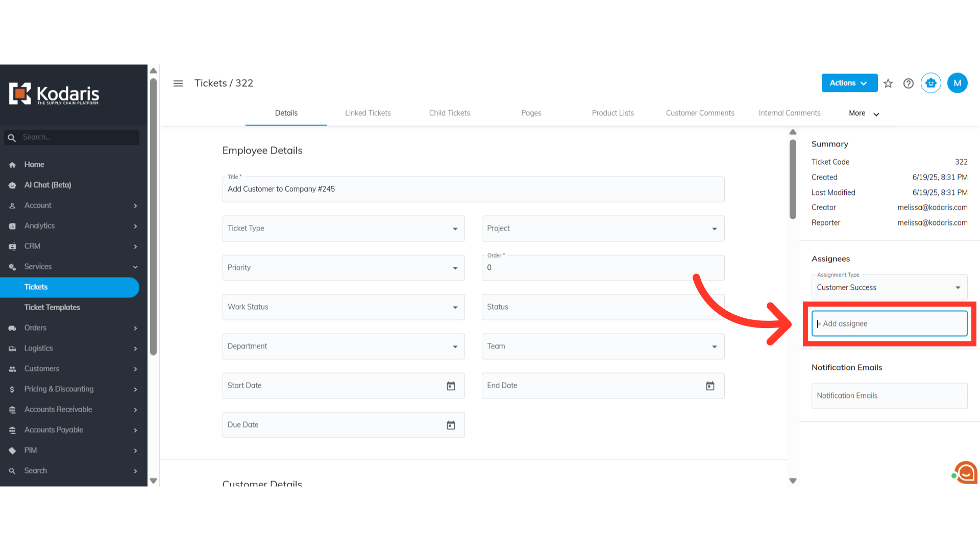Click the hamburger menu icon
The width and height of the screenshot is (980, 551).
178,83
